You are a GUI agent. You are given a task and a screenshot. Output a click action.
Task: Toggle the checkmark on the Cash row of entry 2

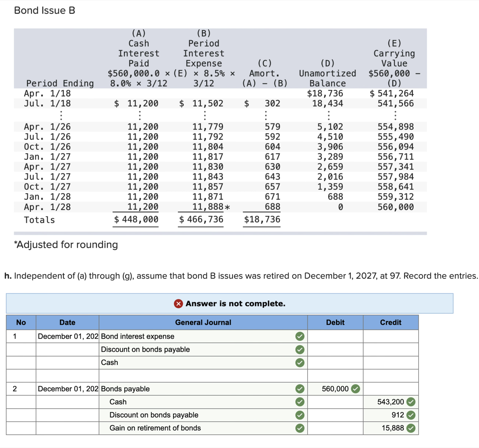pyautogui.click(x=300, y=402)
